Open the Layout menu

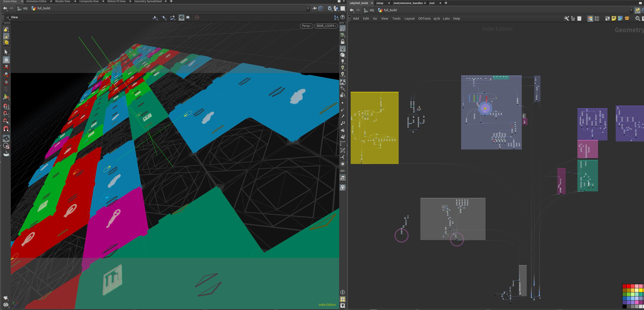(x=409, y=19)
